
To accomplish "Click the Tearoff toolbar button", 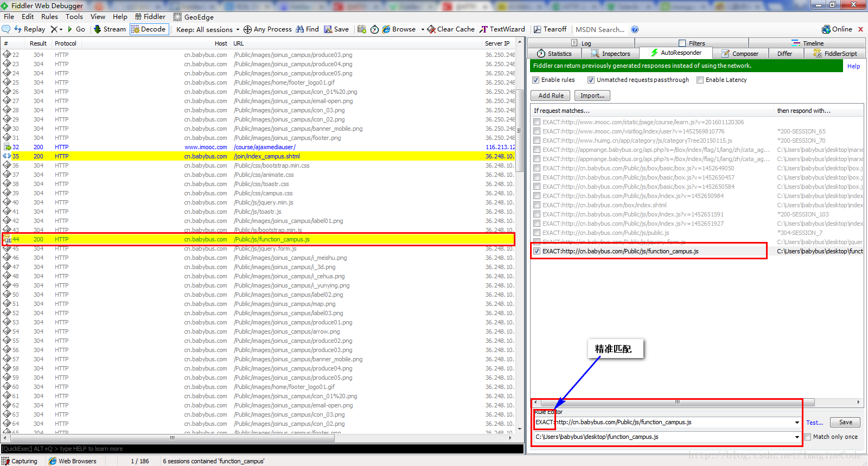I will coord(550,29).
